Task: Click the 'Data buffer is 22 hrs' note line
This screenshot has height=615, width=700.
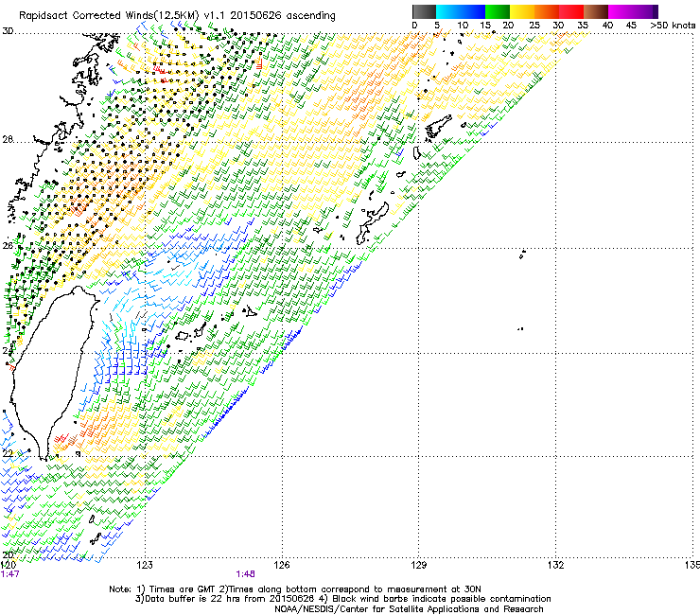Action: 342,599
